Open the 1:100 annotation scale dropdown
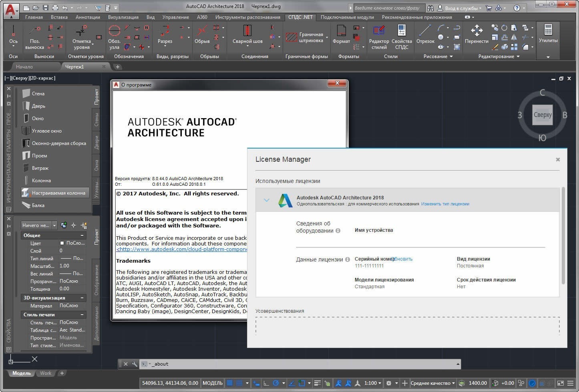This screenshot has height=392, width=579. [372, 383]
